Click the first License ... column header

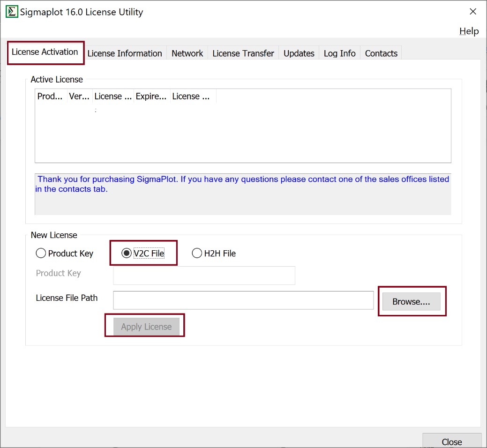pos(113,96)
